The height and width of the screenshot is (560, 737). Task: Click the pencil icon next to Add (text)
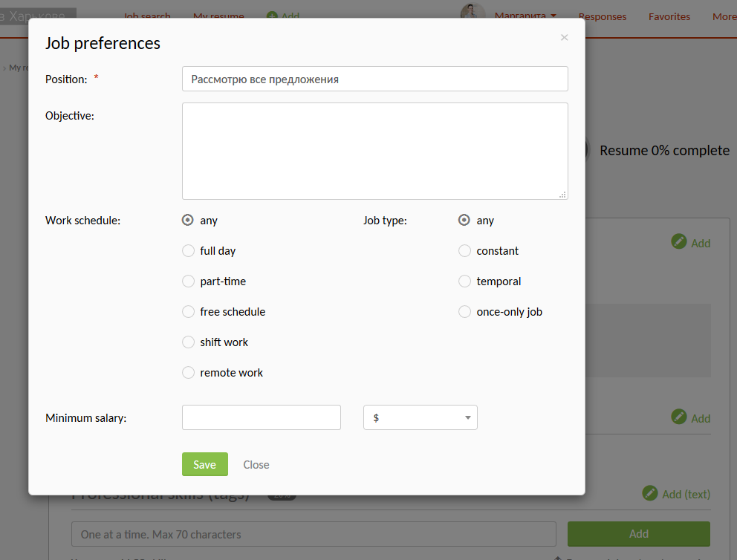pos(650,493)
